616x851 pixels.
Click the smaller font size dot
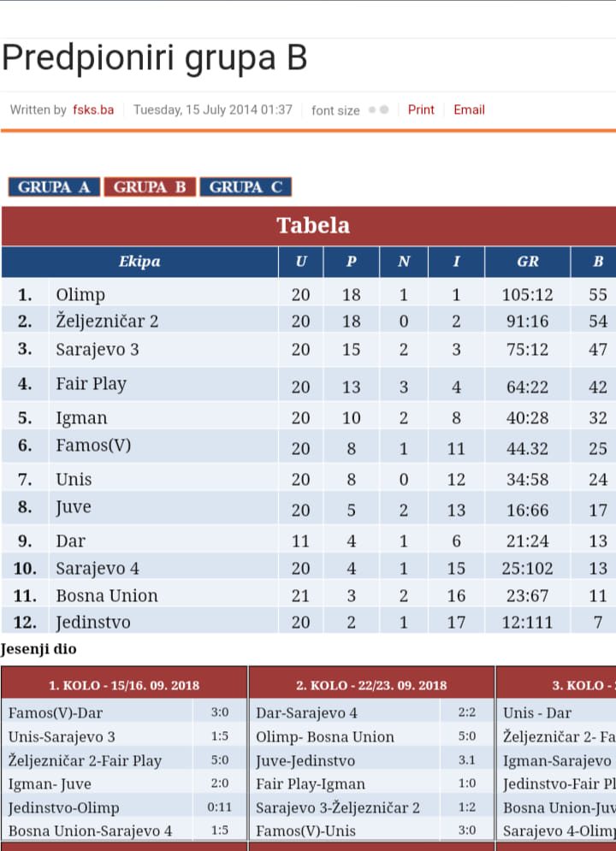point(372,109)
